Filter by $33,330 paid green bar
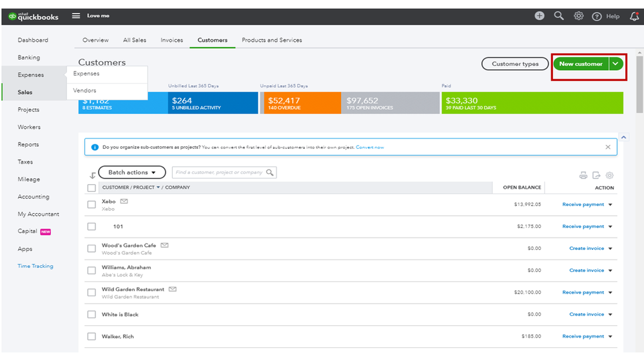644x362 pixels. point(532,102)
